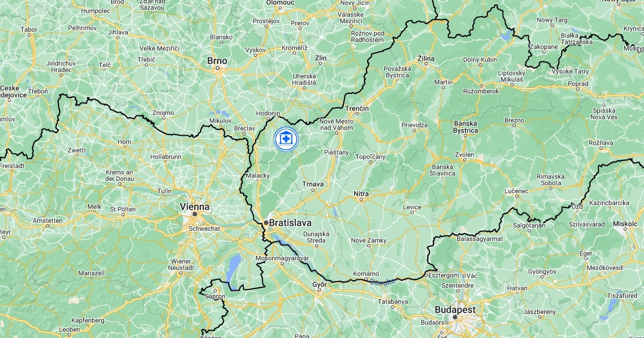Click the Trenčín city label
Image resolution: width=644 pixels, height=338 pixels.
[357, 109]
